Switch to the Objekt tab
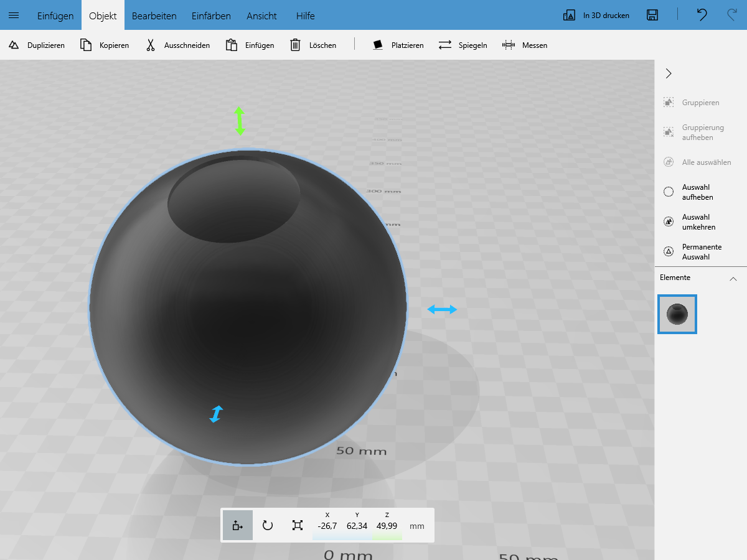747x560 pixels. click(x=103, y=16)
